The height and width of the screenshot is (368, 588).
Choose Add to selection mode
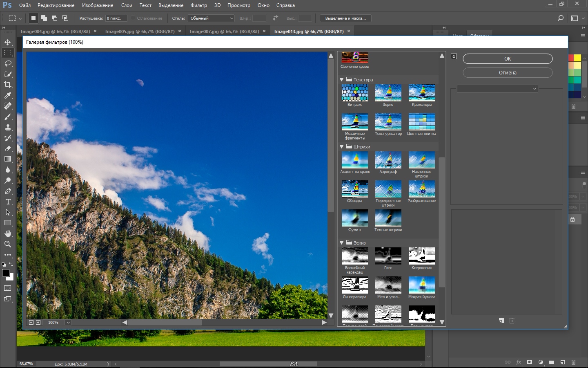tap(44, 18)
